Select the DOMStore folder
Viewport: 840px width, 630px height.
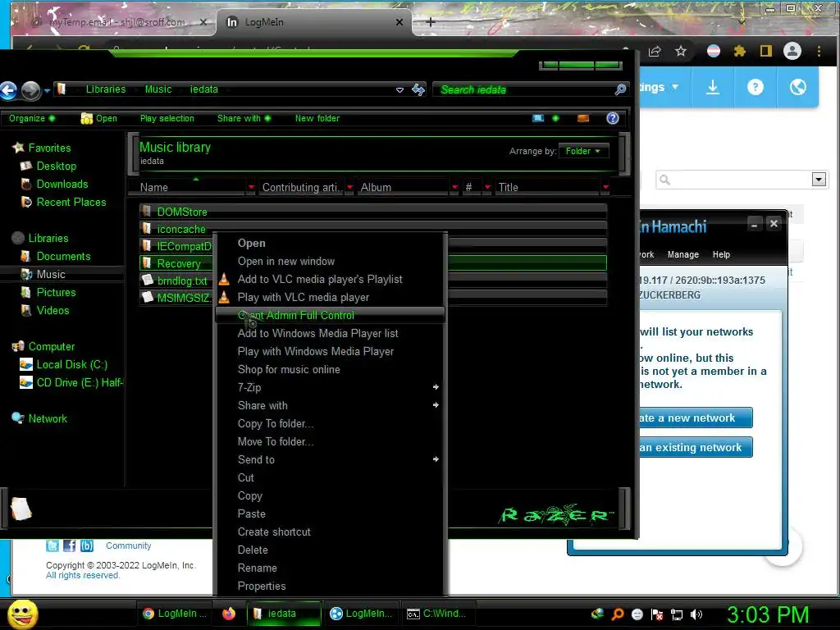pos(373,212)
